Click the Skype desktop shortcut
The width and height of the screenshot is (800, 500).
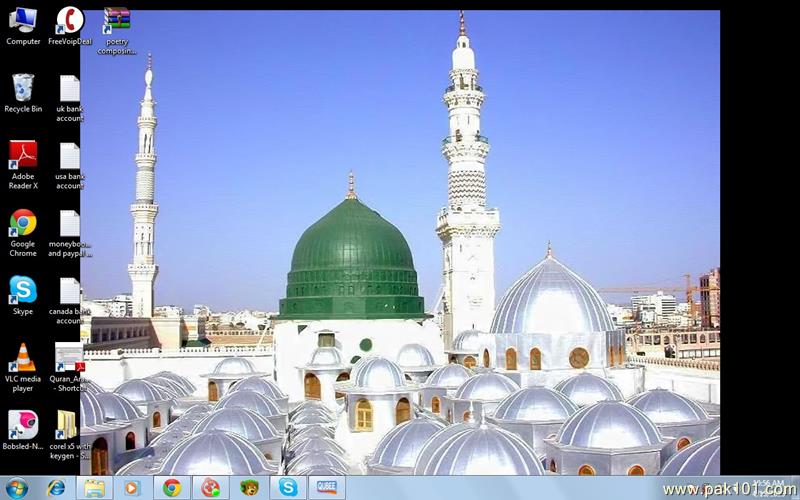[22, 290]
